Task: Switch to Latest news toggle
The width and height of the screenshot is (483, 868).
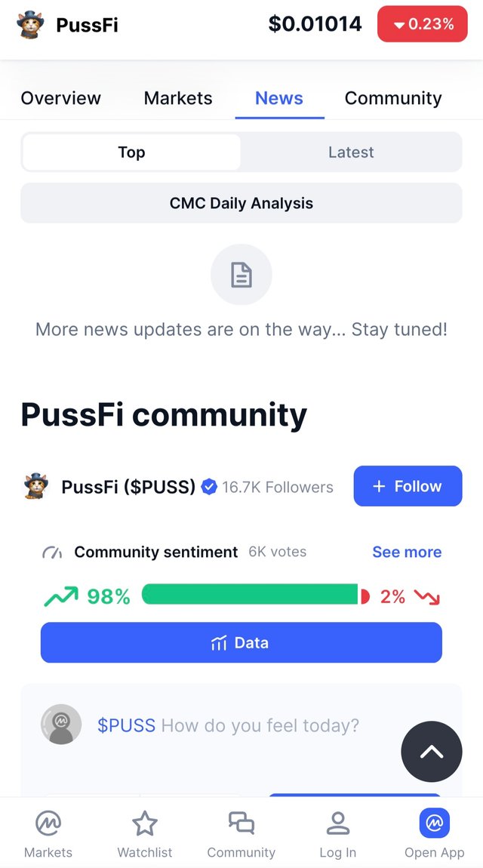Action: [x=351, y=152]
